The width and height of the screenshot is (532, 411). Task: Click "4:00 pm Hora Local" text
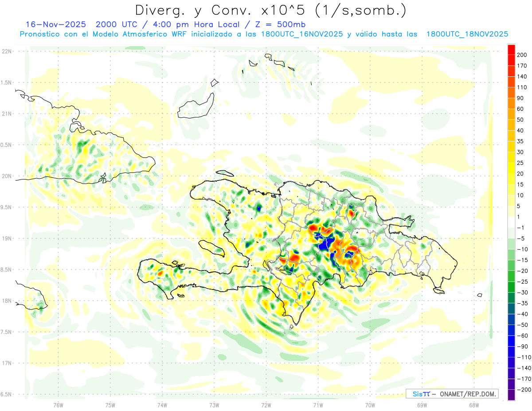coord(197,24)
